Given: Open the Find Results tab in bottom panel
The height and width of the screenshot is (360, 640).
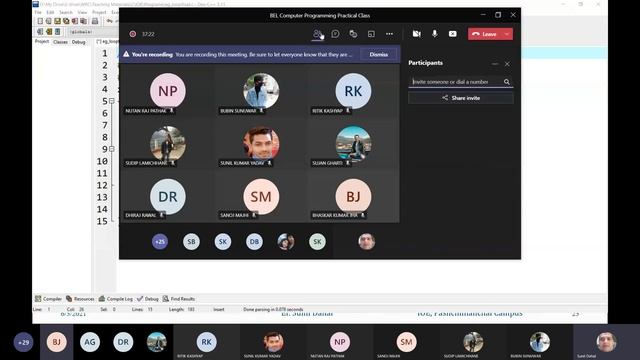Looking at the screenshot, I should (179, 299).
